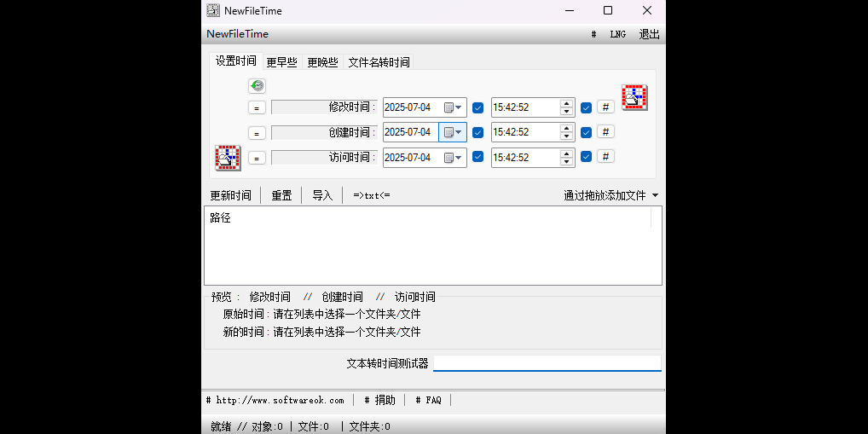Select the 设置时间 tab
The width and height of the screenshot is (868, 434).
pos(236,61)
